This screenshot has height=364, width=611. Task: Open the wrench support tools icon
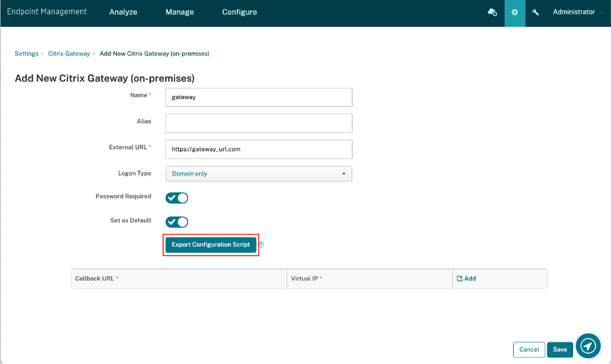click(x=536, y=12)
